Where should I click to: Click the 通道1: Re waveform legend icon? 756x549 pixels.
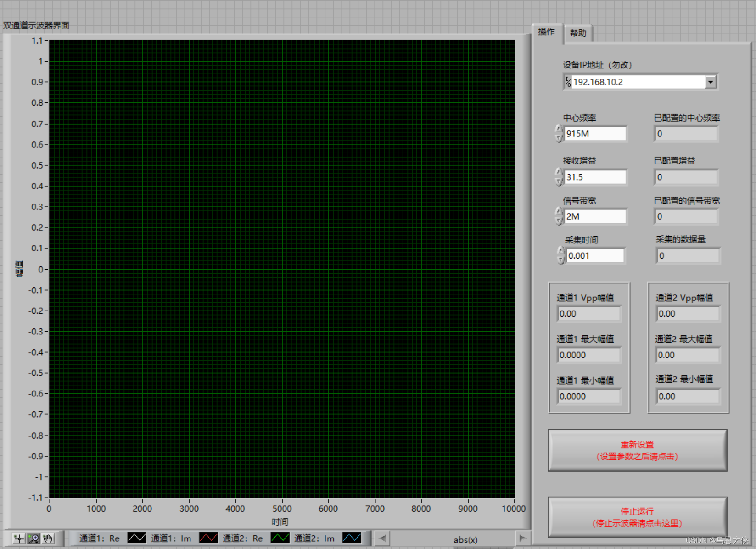(x=137, y=538)
